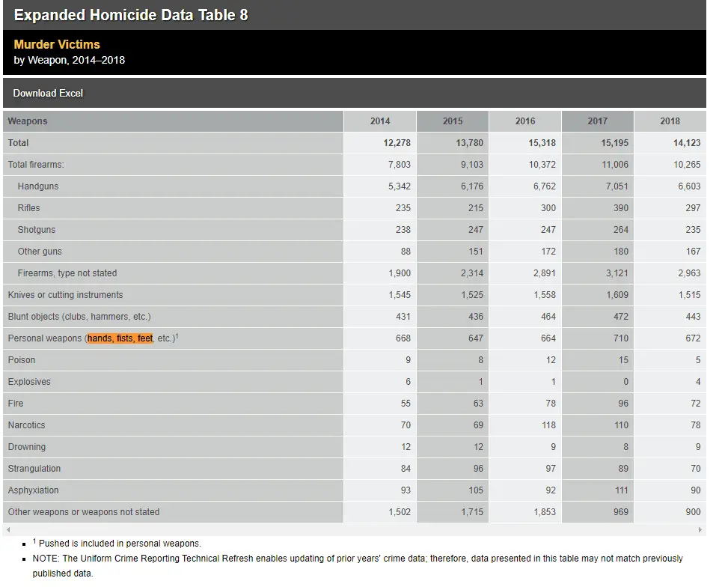Select the 2017 Handguns value 7,051
This screenshot has height=587, width=728.
tap(616, 186)
